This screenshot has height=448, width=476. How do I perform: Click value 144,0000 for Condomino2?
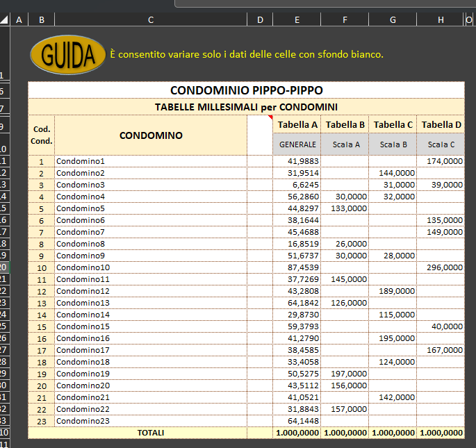point(393,173)
